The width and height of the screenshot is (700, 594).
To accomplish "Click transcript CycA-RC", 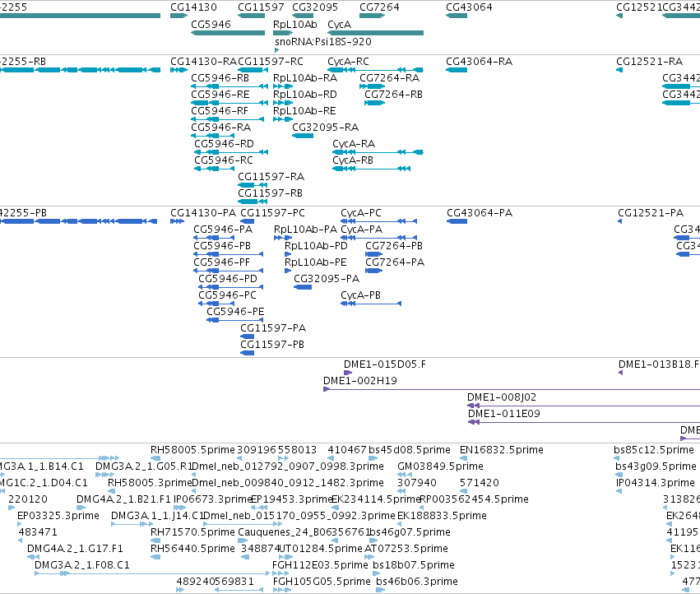I will [x=348, y=61].
